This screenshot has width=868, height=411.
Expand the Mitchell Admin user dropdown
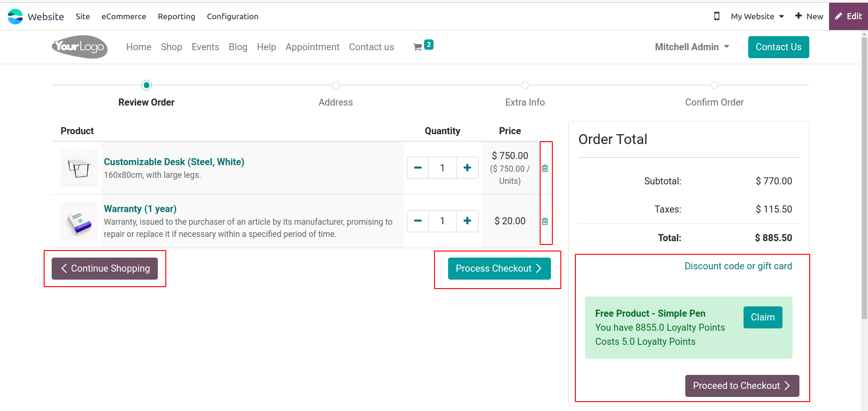pos(692,47)
